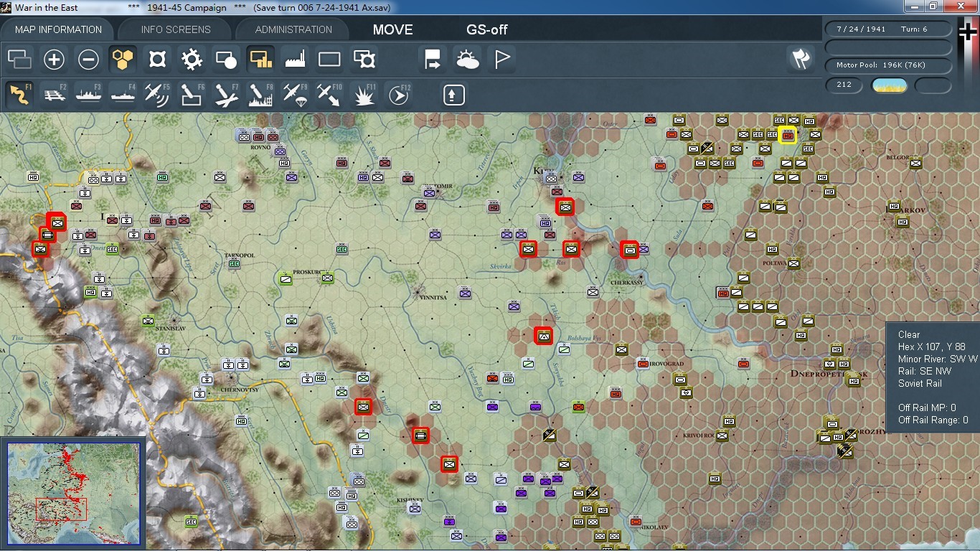
Task: Click the ROVNO city label
Action: click(x=261, y=148)
